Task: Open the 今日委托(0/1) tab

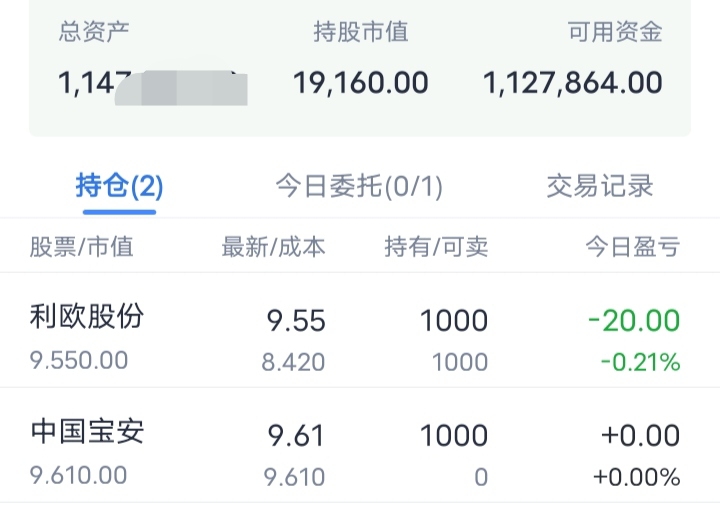Action: tap(359, 186)
